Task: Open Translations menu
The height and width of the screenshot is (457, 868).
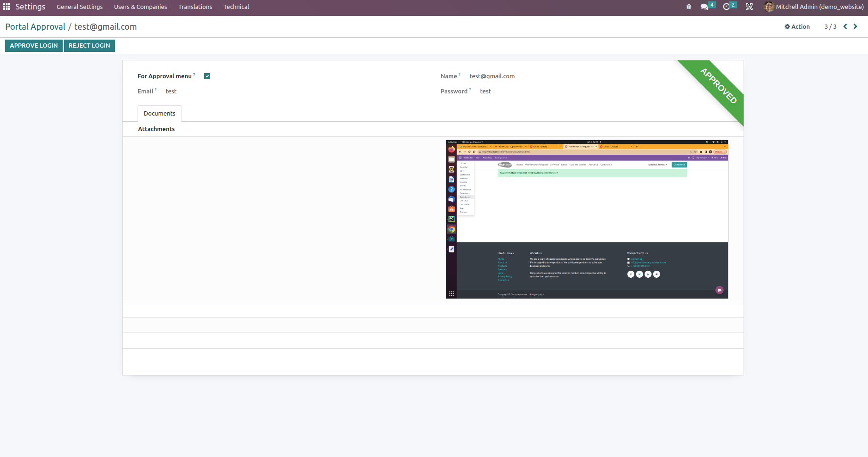Action: pos(195,7)
